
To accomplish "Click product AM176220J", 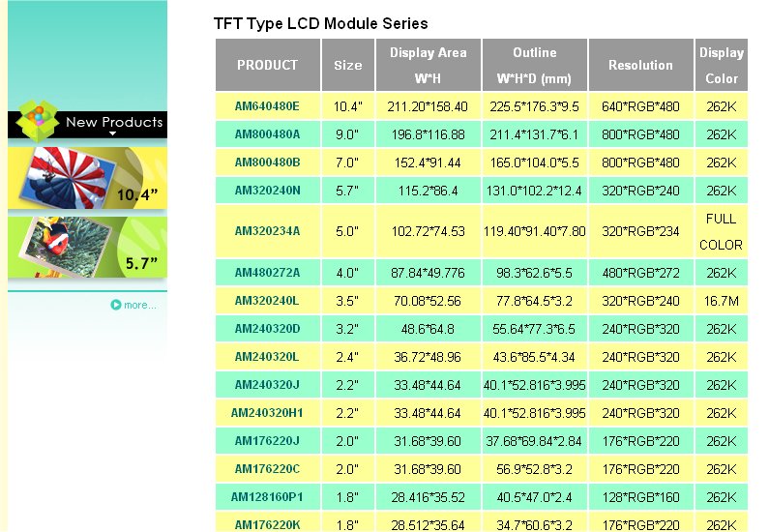I will click(267, 441).
